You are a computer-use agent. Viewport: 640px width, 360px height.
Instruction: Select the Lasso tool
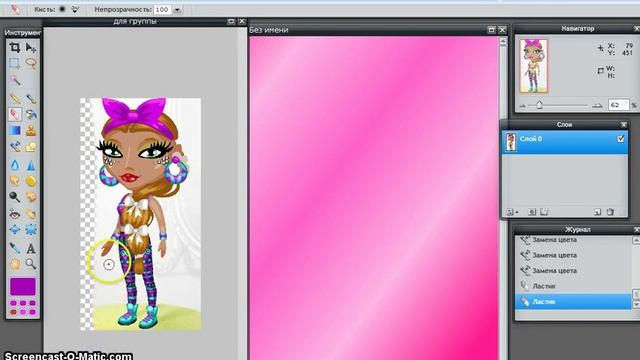pos(31,63)
